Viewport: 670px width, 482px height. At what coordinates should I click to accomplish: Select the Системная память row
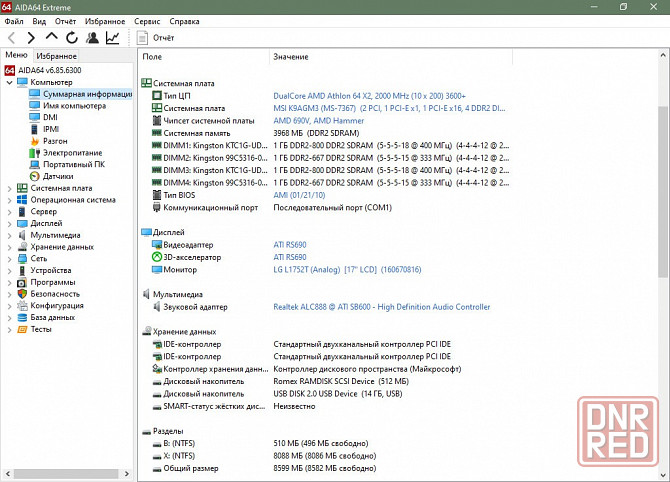point(256,133)
